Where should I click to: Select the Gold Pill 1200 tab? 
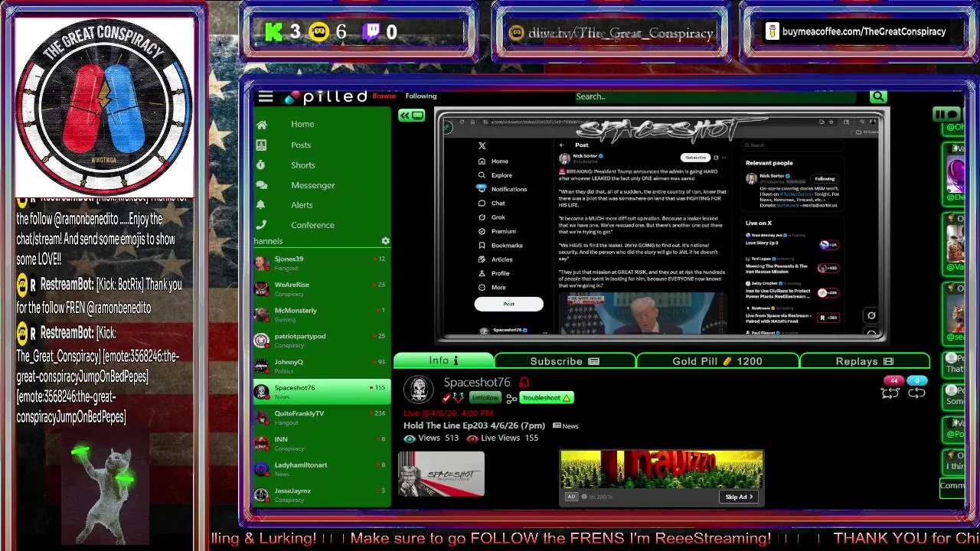point(717,361)
